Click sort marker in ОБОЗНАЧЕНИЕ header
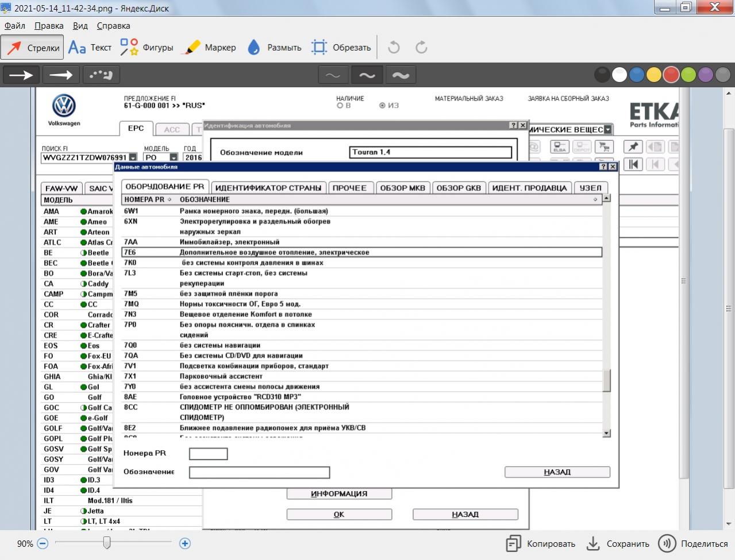 coord(595,200)
